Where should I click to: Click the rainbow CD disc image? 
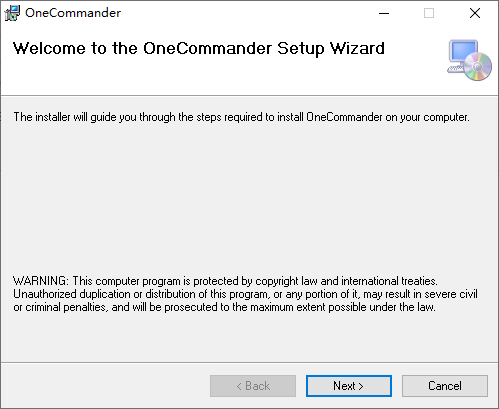(x=478, y=66)
